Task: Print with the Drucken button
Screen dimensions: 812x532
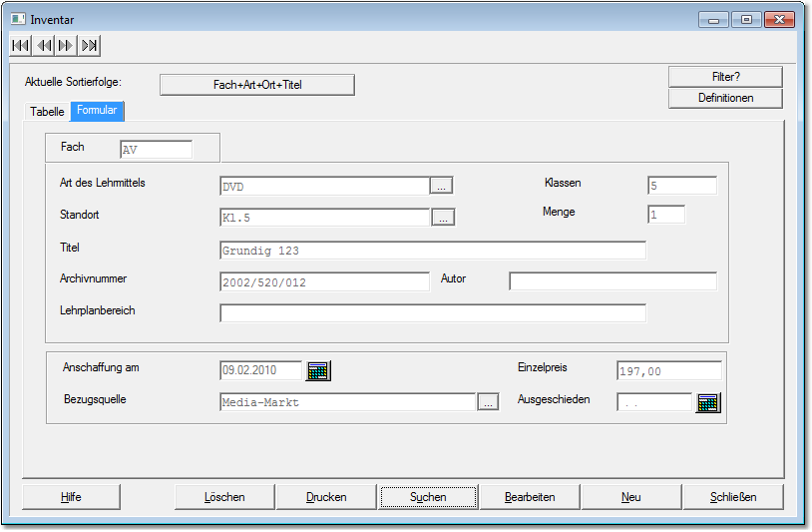Action: [x=326, y=497]
